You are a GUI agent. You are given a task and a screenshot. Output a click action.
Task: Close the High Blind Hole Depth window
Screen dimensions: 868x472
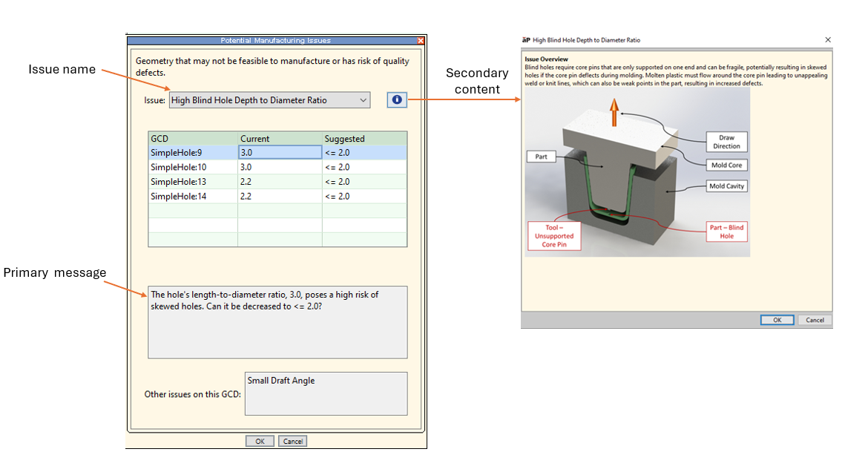coord(828,40)
